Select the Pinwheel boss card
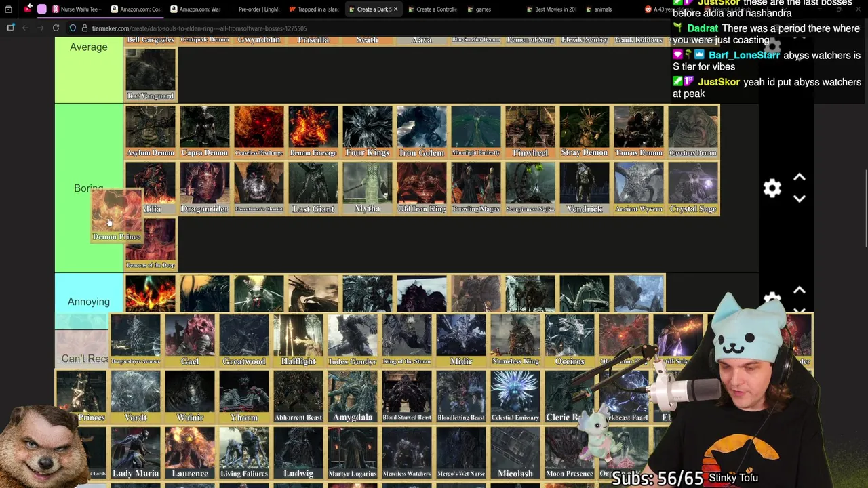 [530, 131]
